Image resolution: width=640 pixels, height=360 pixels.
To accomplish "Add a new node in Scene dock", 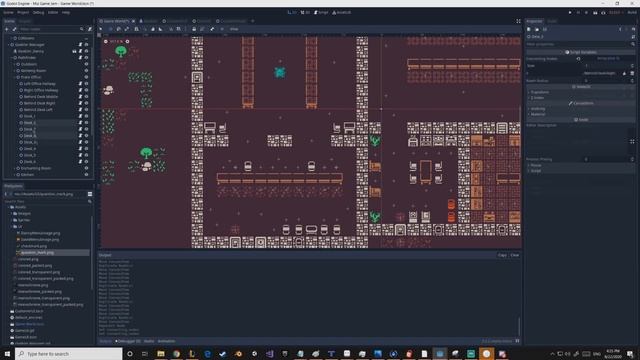I will [7, 29].
